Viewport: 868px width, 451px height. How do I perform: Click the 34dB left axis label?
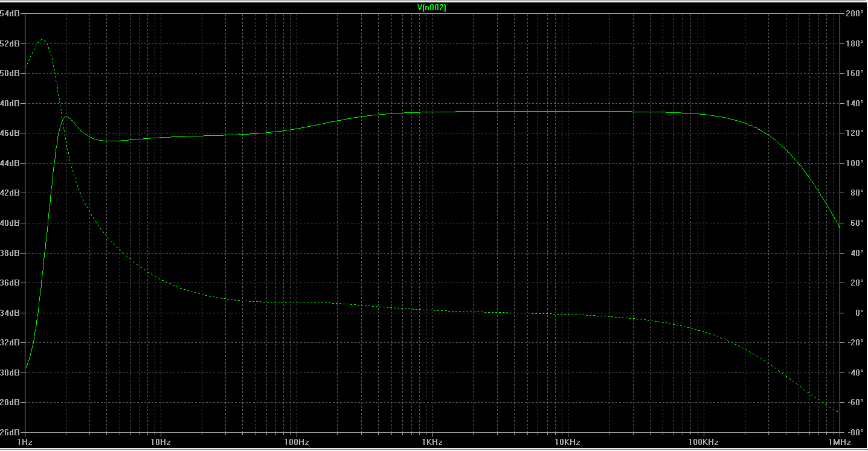coord(8,313)
